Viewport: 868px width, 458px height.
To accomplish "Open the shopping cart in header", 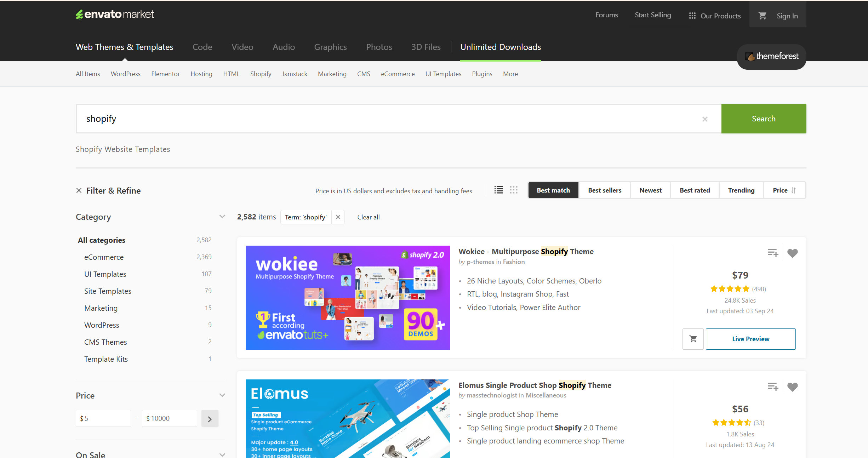I will [x=762, y=16].
